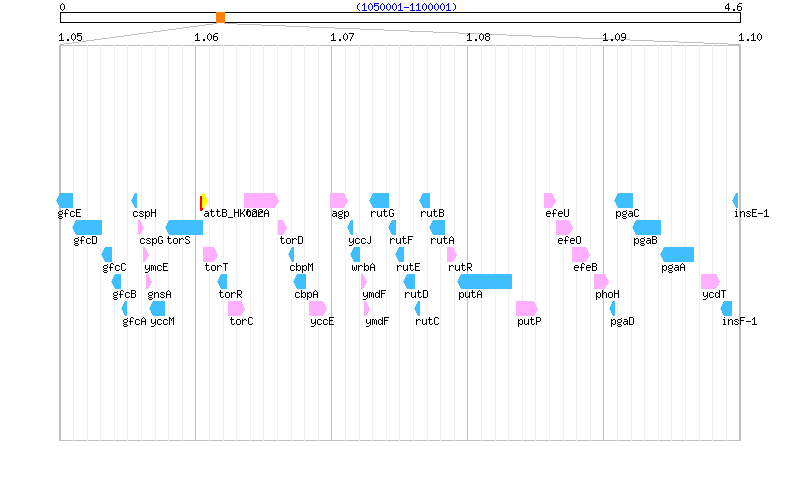Viewport: 800px width, 500px height.
Task: Click the phoH gene label
Action: pyautogui.click(x=607, y=294)
